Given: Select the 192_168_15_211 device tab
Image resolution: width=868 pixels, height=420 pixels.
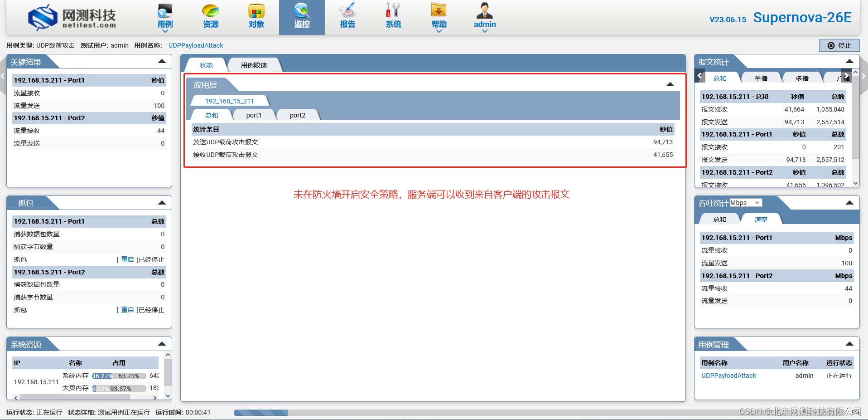Looking at the screenshot, I should [x=230, y=101].
